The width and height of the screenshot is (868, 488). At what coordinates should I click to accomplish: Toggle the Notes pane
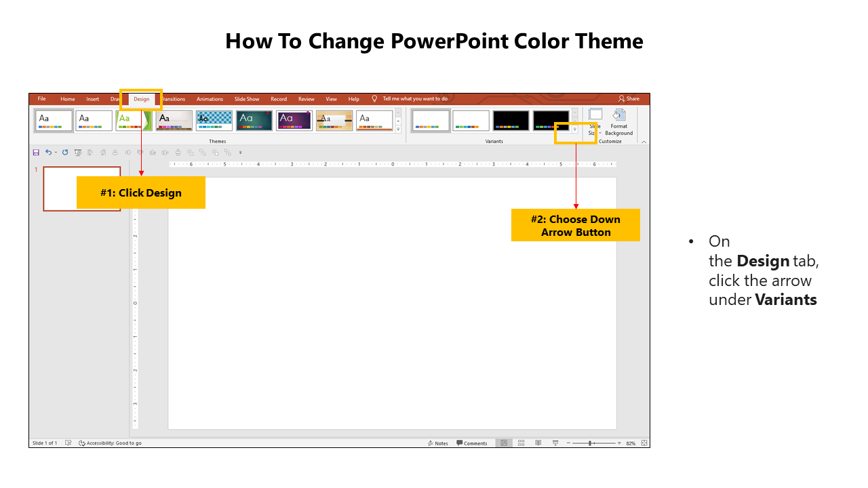[x=438, y=443]
